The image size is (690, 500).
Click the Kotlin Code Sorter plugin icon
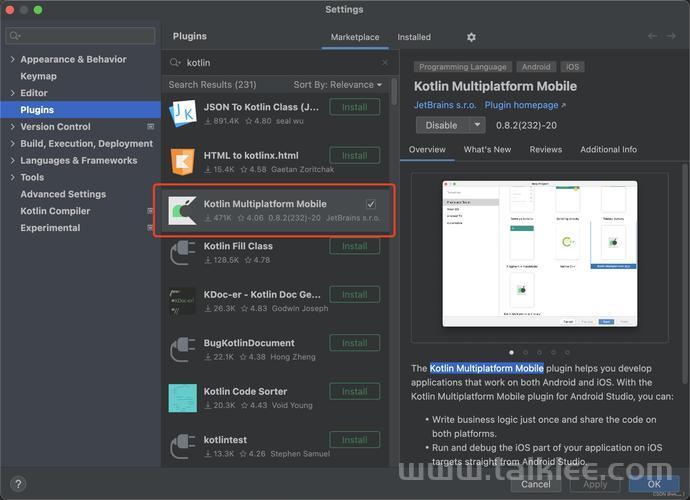[183, 398]
